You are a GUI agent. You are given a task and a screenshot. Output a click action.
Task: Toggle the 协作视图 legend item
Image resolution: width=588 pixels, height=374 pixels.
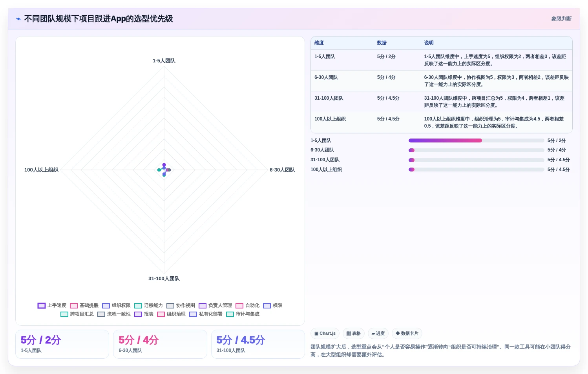[x=181, y=305]
